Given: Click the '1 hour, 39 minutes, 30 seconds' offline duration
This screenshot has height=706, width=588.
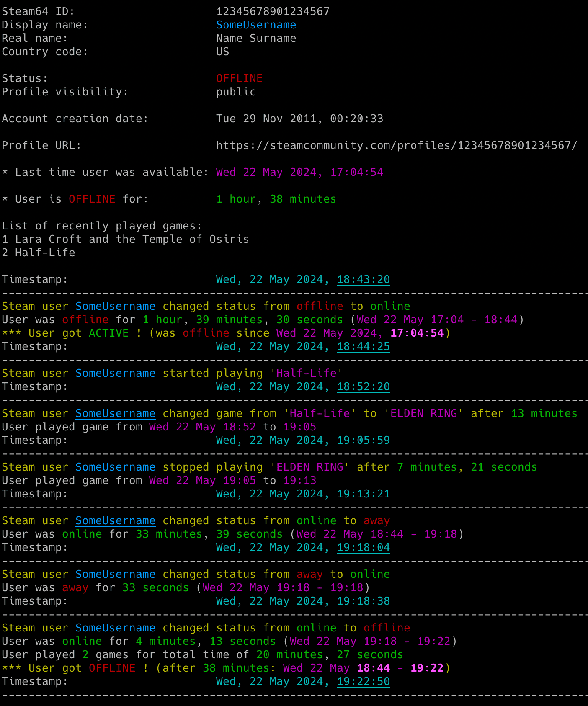Looking at the screenshot, I should [242, 320].
